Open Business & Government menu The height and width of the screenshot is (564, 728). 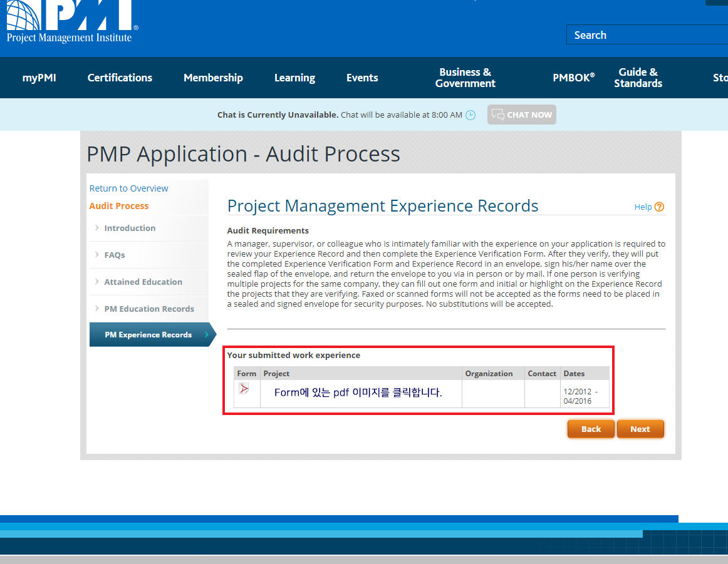point(465,78)
